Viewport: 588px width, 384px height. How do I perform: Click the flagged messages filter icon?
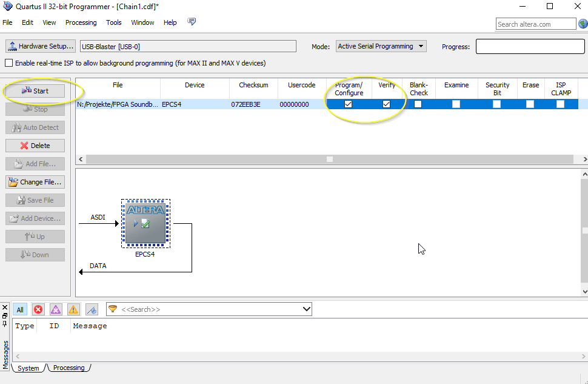click(92, 309)
